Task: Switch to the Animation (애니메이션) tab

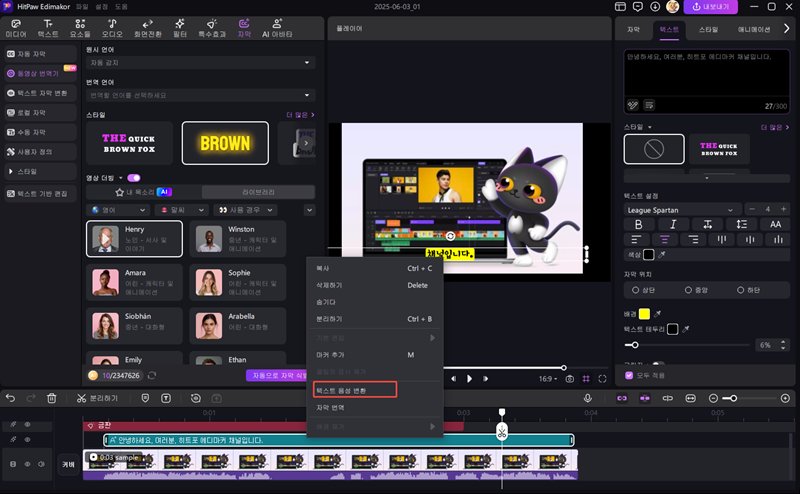Action: [754, 30]
